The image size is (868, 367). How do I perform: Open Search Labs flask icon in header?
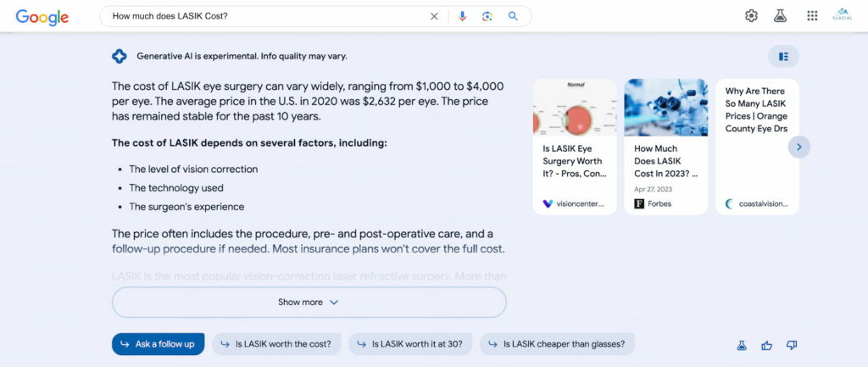coord(780,16)
